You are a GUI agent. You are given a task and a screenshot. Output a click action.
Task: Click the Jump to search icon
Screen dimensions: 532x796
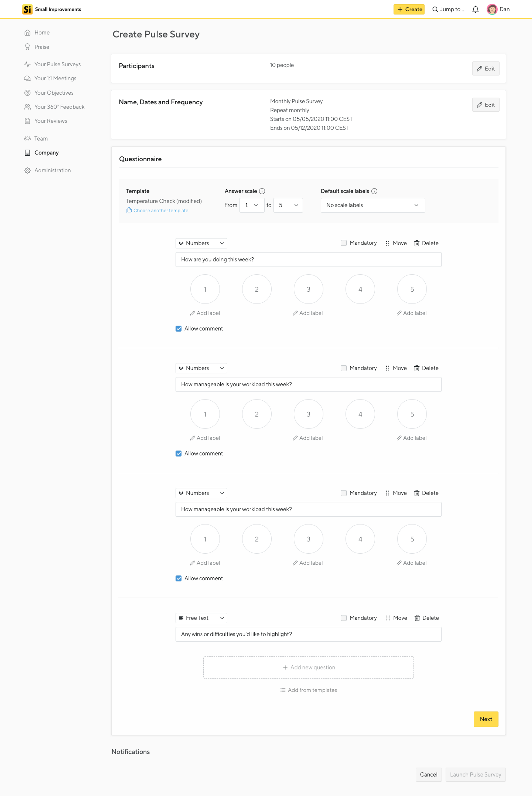click(435, 9)
